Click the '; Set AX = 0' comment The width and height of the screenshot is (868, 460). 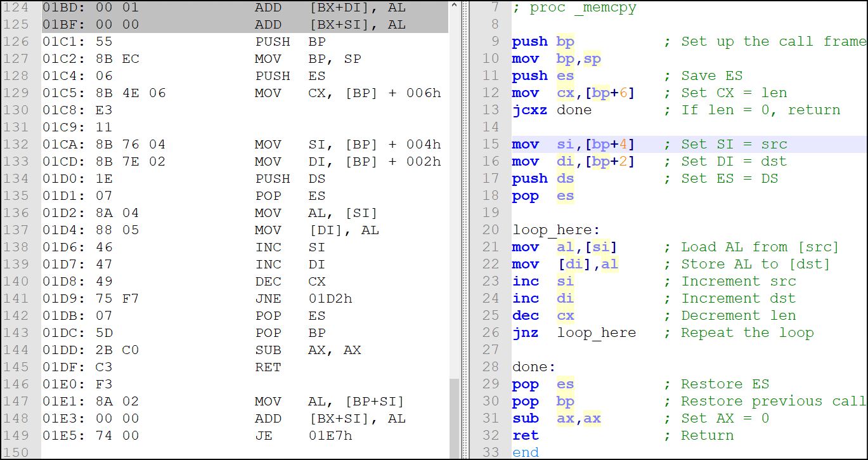point(716,419)
